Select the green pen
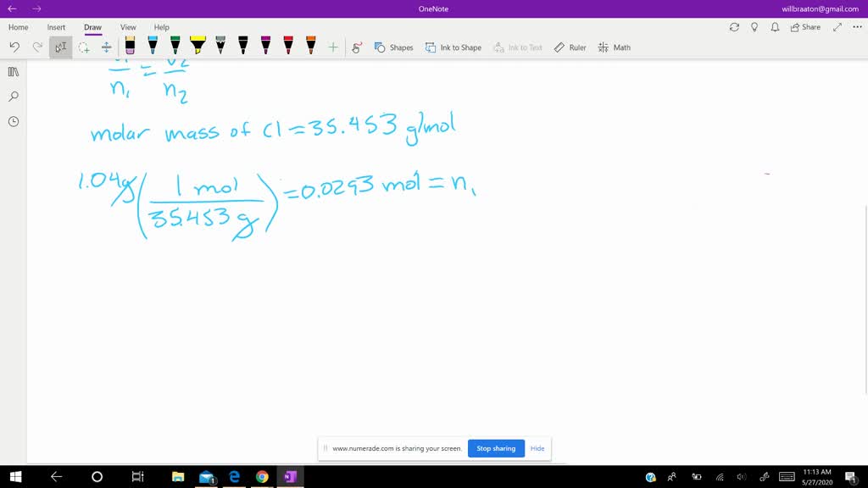Image resolution: width=868 pixels, height=488 pixels. point(175,46)
